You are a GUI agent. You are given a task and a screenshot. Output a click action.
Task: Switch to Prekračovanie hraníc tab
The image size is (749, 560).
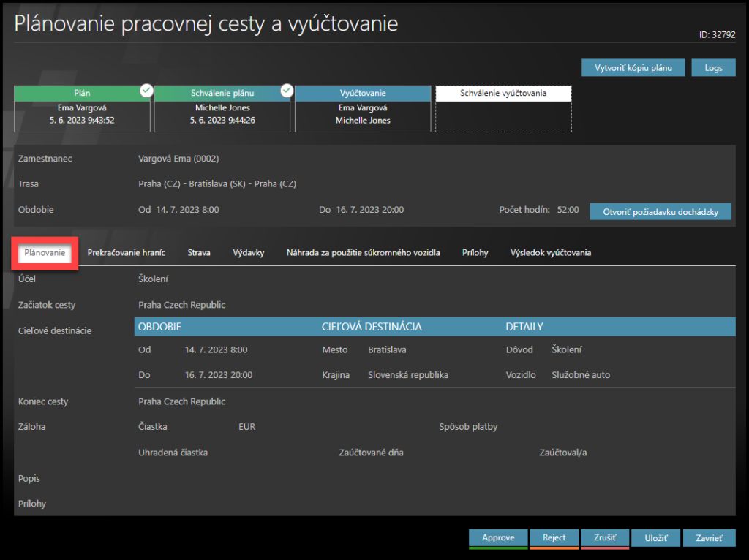coord(126,253)
